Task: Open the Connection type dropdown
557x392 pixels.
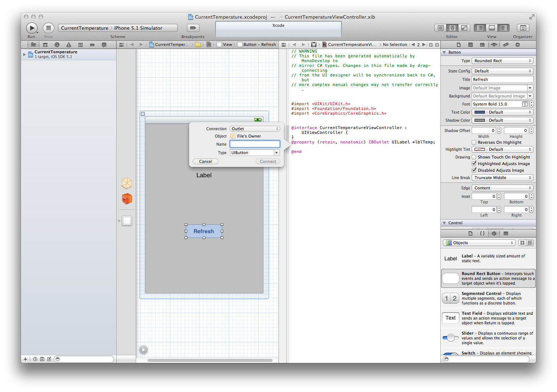Action: 255,129
